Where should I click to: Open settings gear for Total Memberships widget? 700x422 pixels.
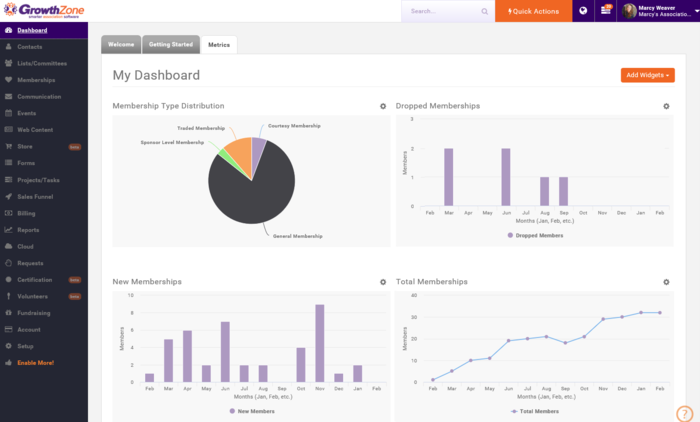[666, 282]
